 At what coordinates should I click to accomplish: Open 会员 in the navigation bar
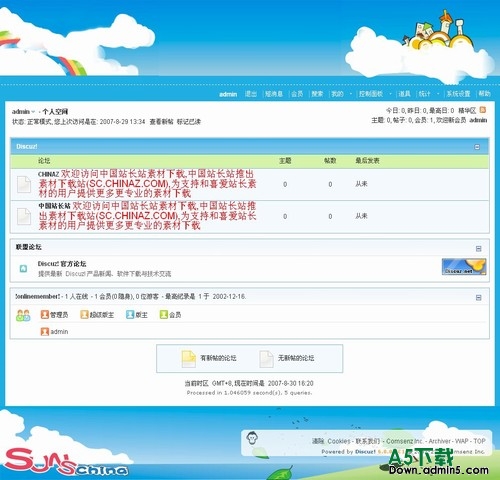[x=297, y=94]
